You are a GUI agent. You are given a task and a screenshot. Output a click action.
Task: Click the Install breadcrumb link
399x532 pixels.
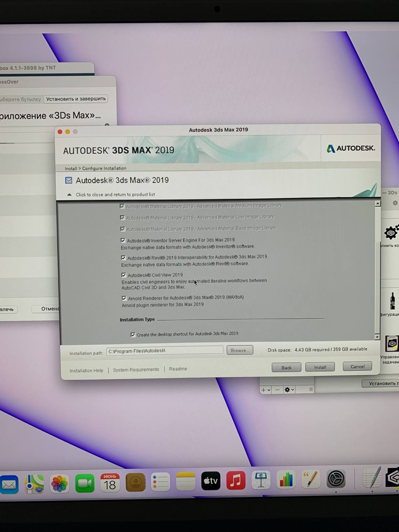tap(71, 168)
